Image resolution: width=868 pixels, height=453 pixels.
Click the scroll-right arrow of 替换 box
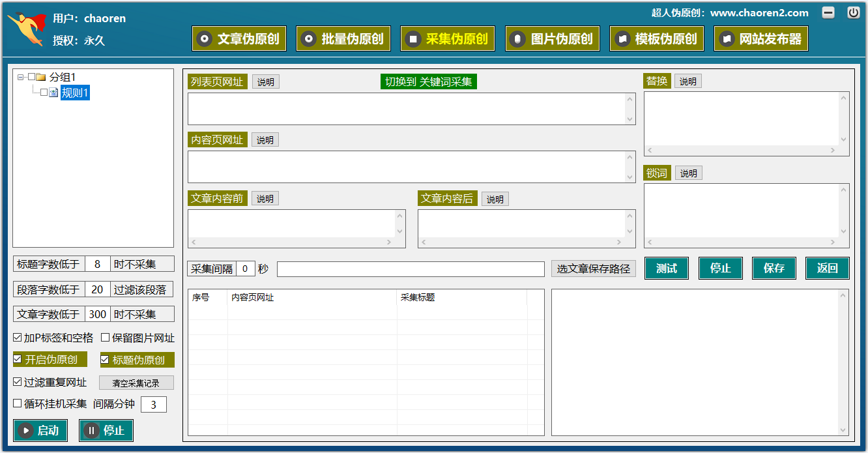[833, 151]
